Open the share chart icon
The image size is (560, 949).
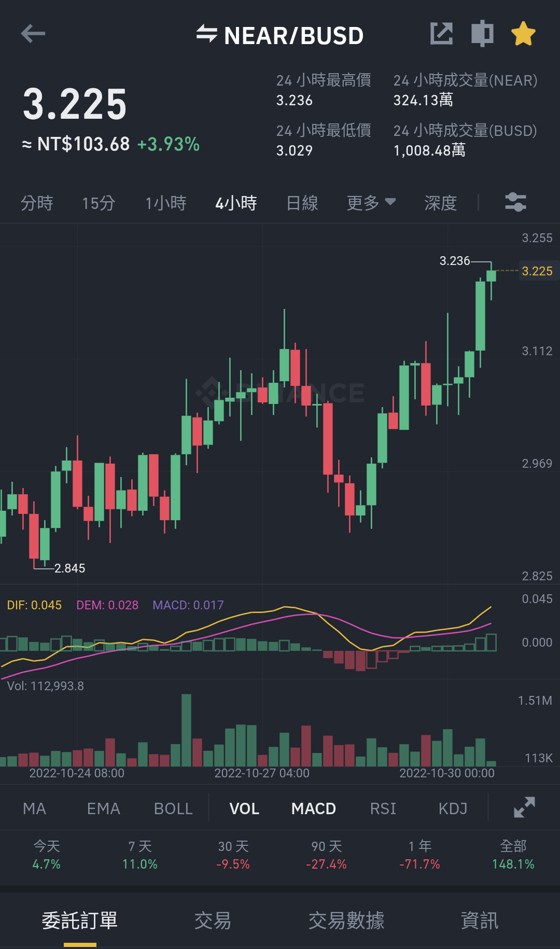[442, 34]
